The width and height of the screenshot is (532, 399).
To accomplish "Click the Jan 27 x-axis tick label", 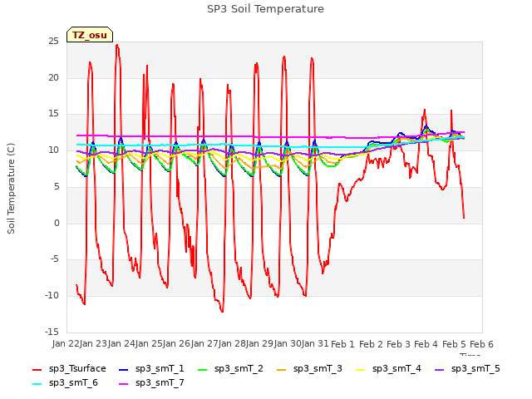I will [x=204, y=343].
